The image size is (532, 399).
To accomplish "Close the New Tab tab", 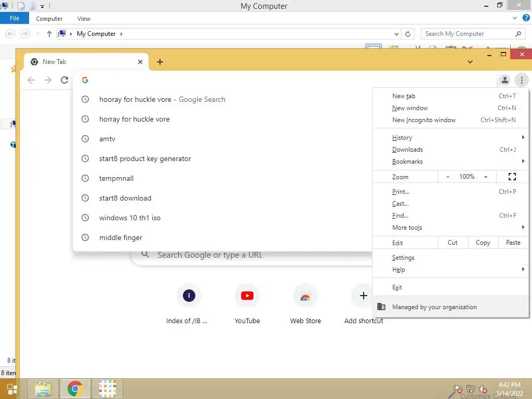I will tap(140, 62).
